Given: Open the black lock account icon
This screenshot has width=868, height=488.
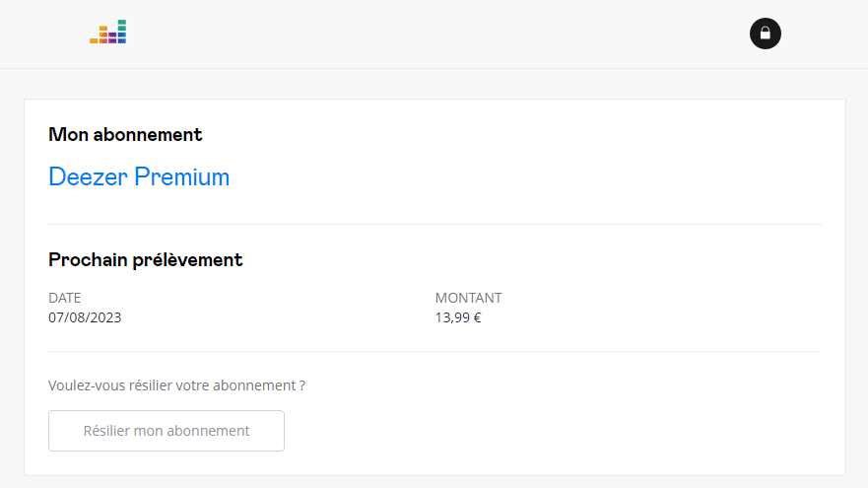Looking at the screenshot, I should [765, 34].
